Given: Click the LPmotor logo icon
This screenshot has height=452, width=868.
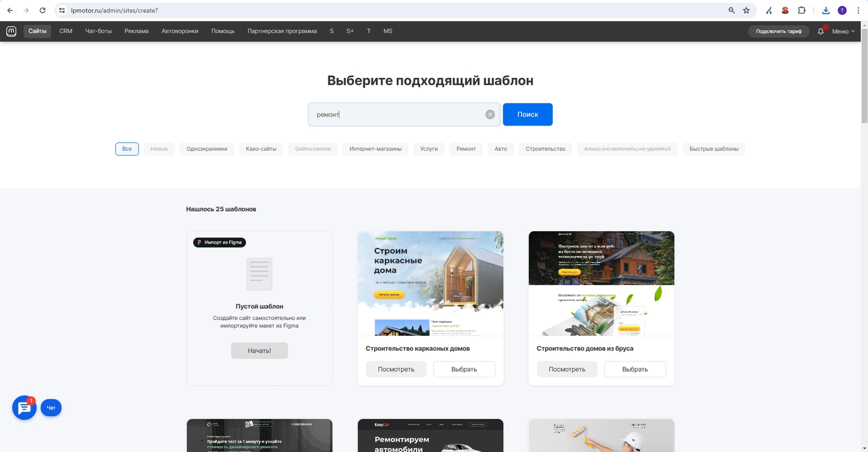Looking at the screenshot, I should [x=11, y=31].
